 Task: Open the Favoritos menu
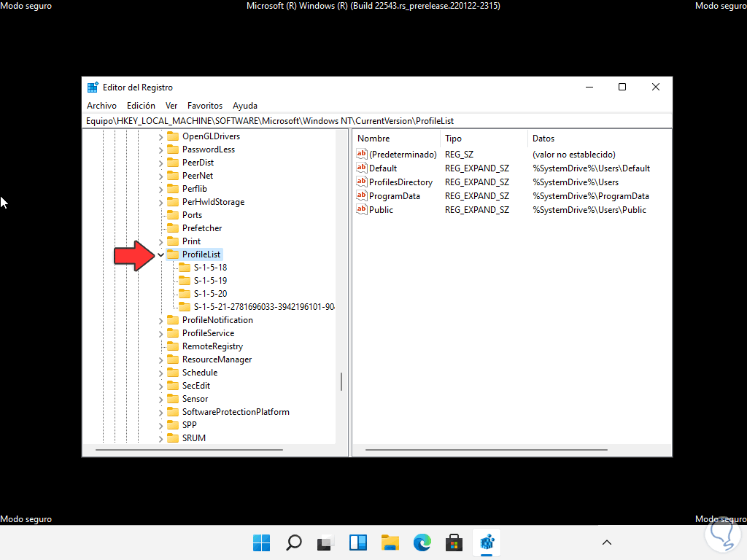tap(205, 106)
